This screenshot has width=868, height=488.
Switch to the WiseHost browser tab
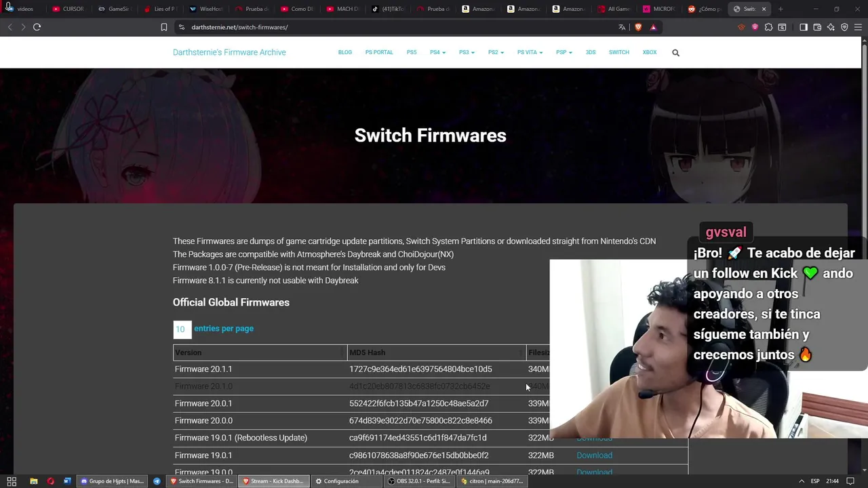[x=205, y=9]
